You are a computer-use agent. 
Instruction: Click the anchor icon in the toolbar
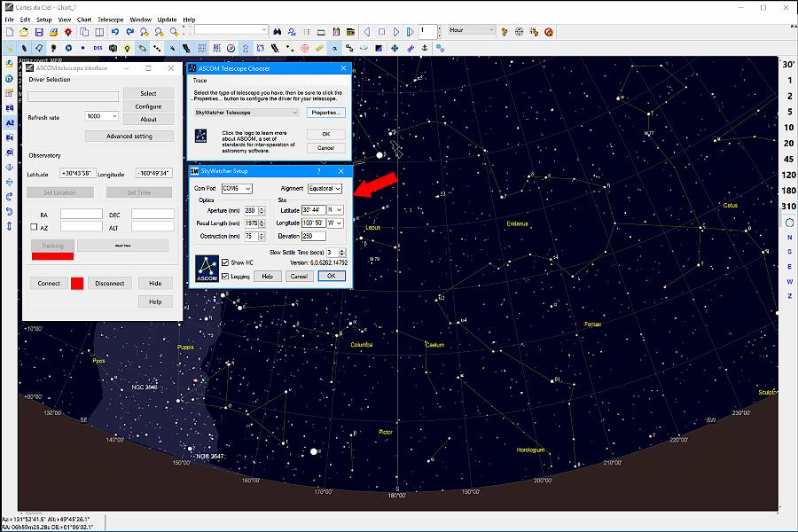pos(425,49)
